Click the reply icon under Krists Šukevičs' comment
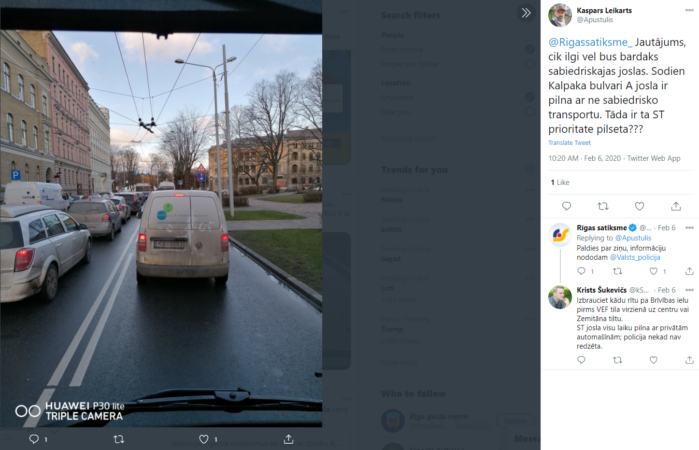Screen dimensions: 699x450 581,360
